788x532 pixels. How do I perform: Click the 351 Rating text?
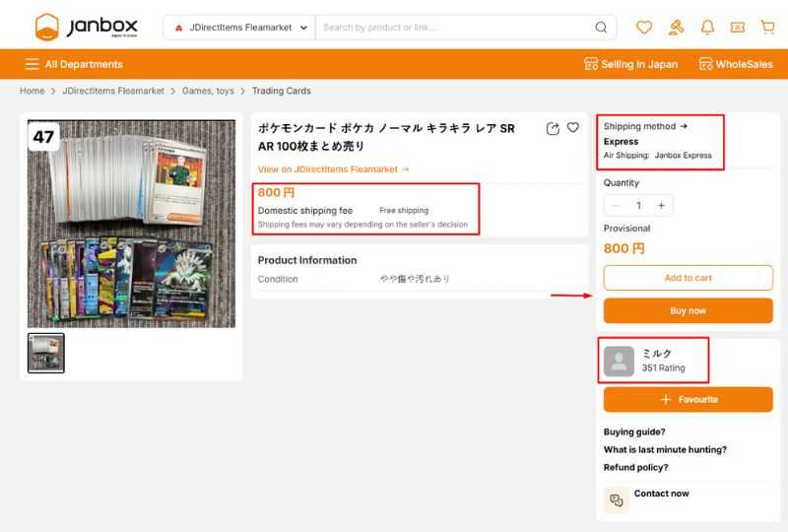tap(663, 367)
